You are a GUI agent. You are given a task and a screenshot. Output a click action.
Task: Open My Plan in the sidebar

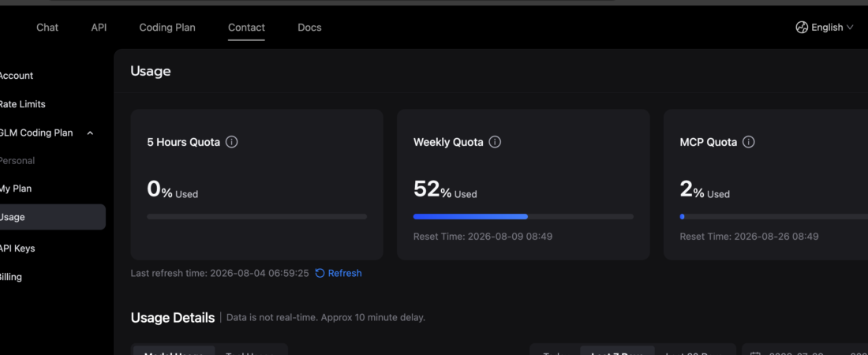15,189
